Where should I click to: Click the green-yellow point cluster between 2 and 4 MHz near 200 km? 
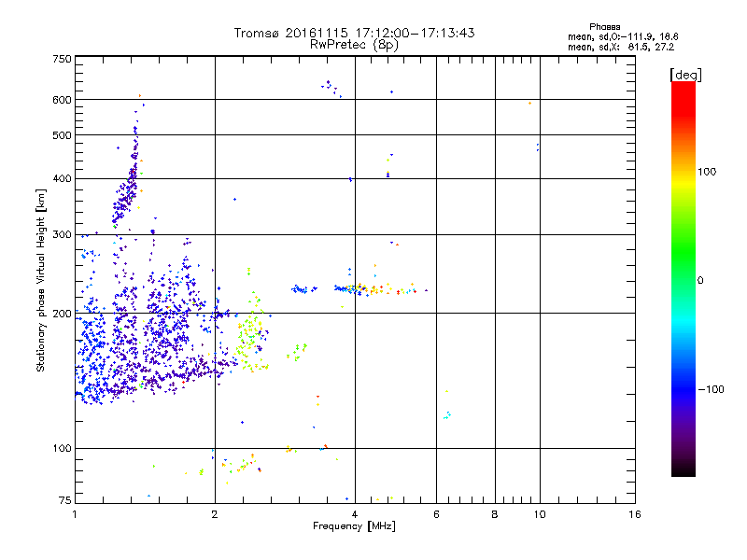(251, 333)
